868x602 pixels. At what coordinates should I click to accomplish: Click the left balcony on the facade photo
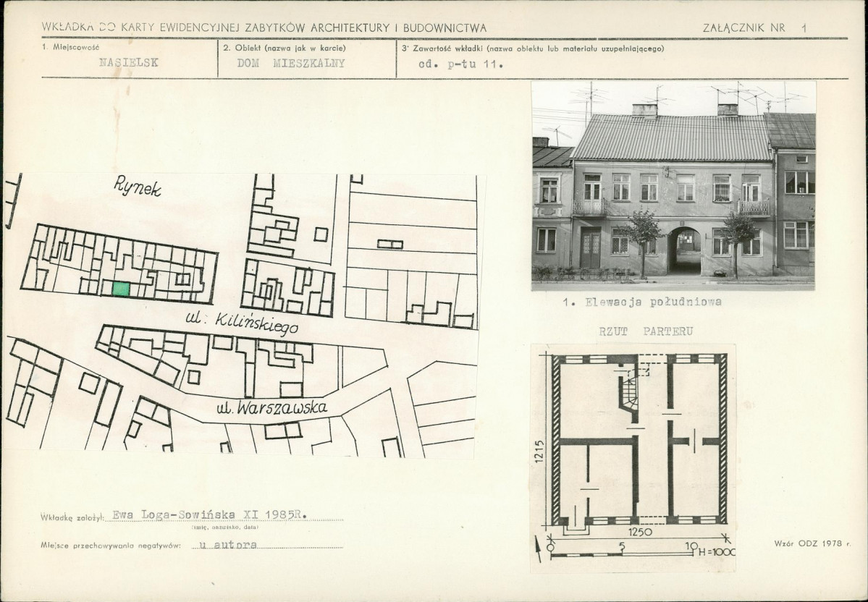pos(589,207)
